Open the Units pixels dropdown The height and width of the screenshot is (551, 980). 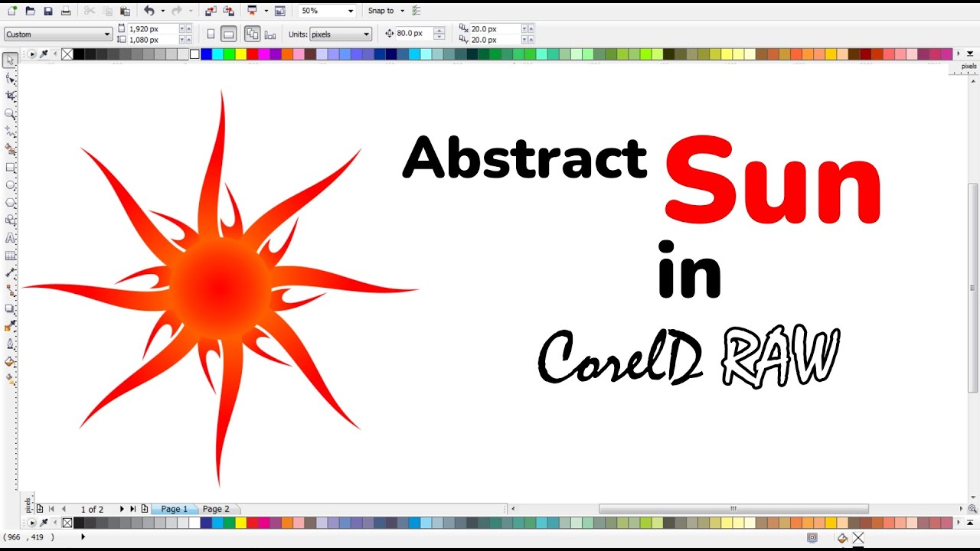click(367, 34)
